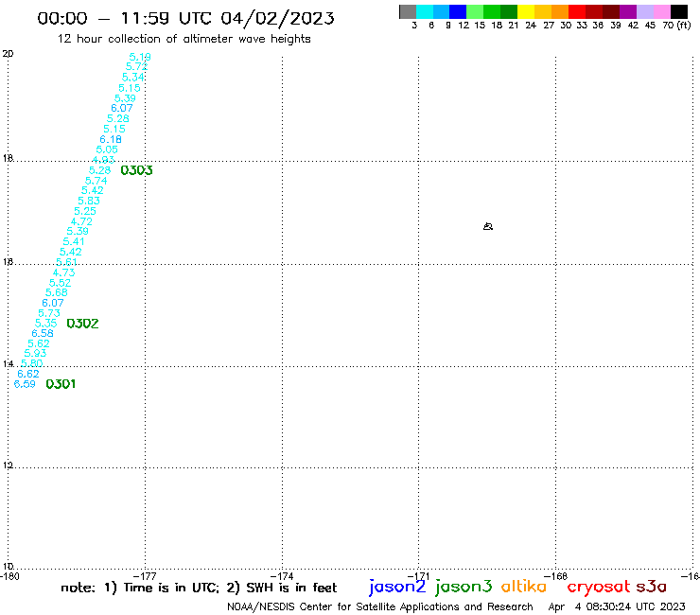Select the black legend color swatch

678,11
